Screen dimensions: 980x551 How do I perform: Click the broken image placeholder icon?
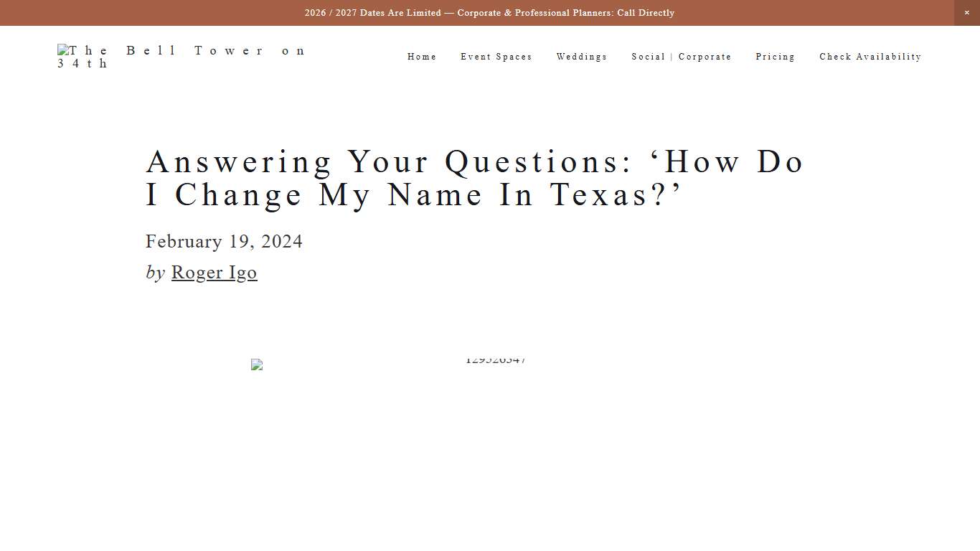pos(257,364)
